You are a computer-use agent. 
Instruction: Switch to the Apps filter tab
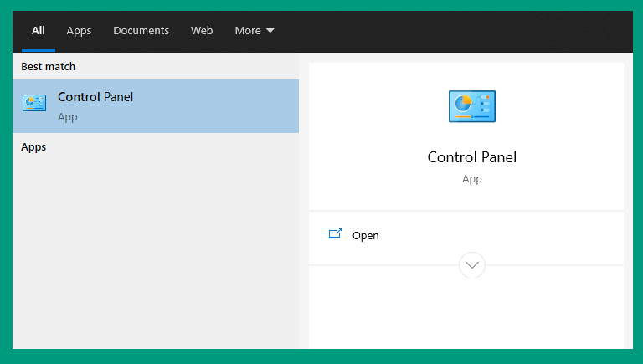pos(79,31)
